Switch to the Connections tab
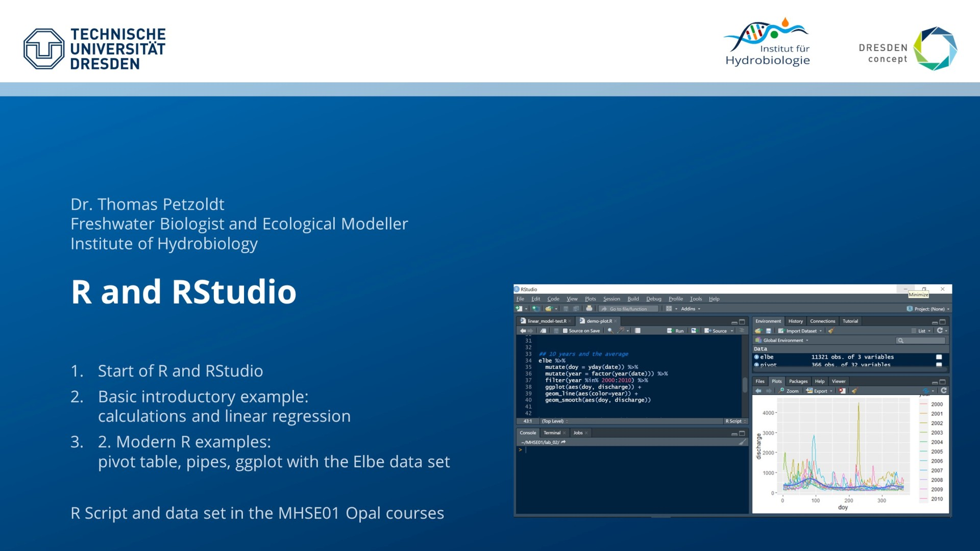Viewport: 980px width, 551px height. 822,321
